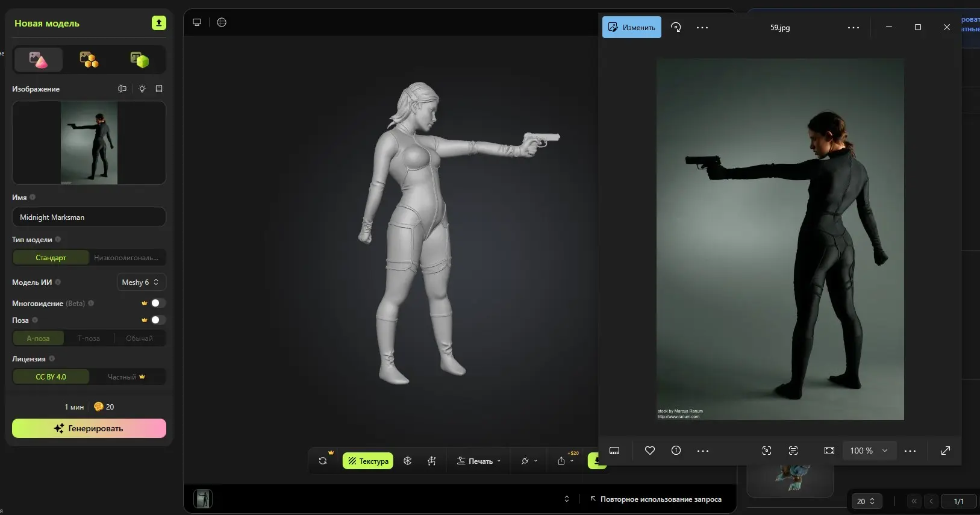Click the rigging skeleton icon in the toolbar
This screenshot has height=515, width=980.
432,461
